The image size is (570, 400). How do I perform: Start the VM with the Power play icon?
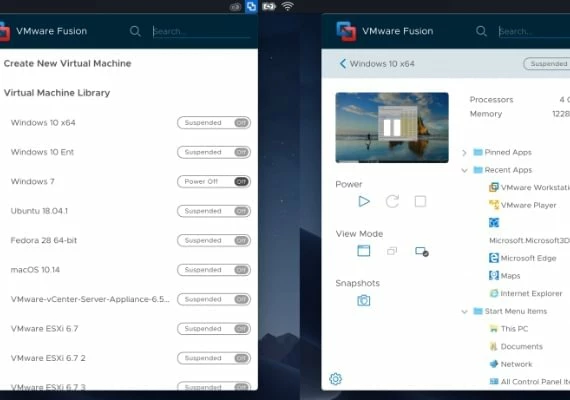click(x=364, y=201)
